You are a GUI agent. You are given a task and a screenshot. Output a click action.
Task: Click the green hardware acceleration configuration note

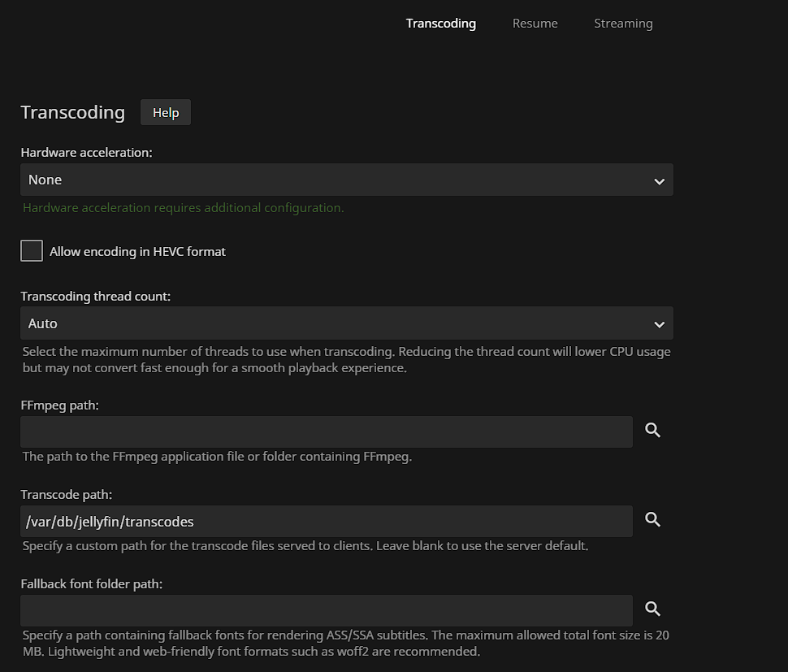[183, 208]
